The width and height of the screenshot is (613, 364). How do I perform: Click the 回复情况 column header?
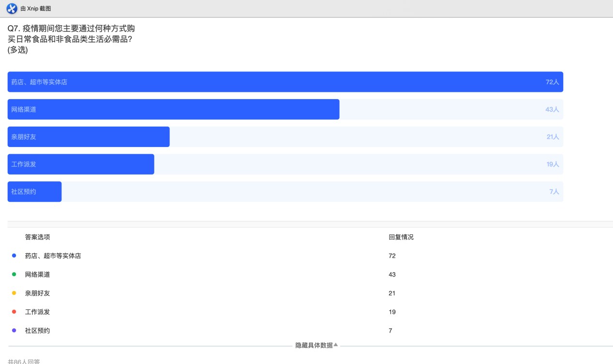401,237
